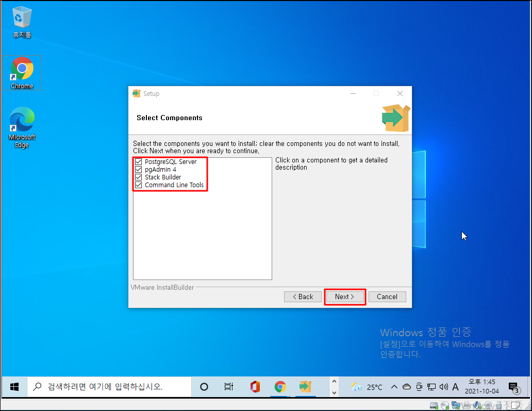Image resolution: width=532 pixels, height=411 pixels.
Task: Open the volume speaker tray icon
Action: pyautogui.click(x=444, y=387)
